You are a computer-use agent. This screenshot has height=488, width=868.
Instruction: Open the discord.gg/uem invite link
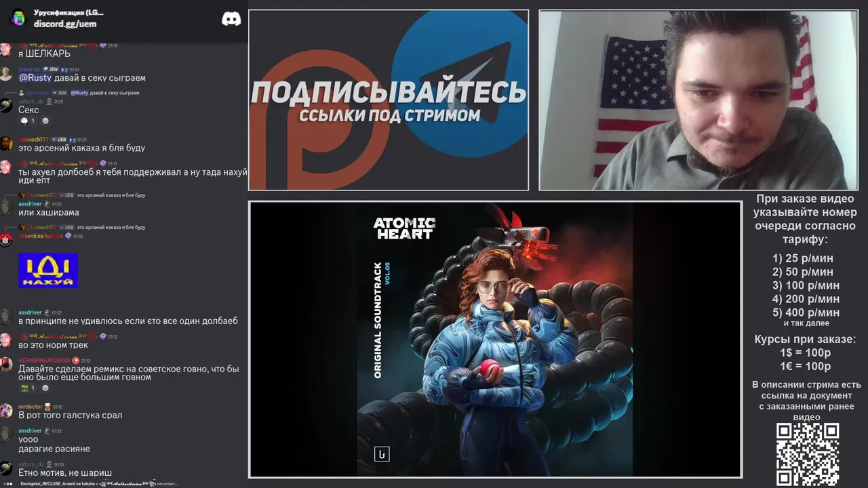(x=65, y=24)
